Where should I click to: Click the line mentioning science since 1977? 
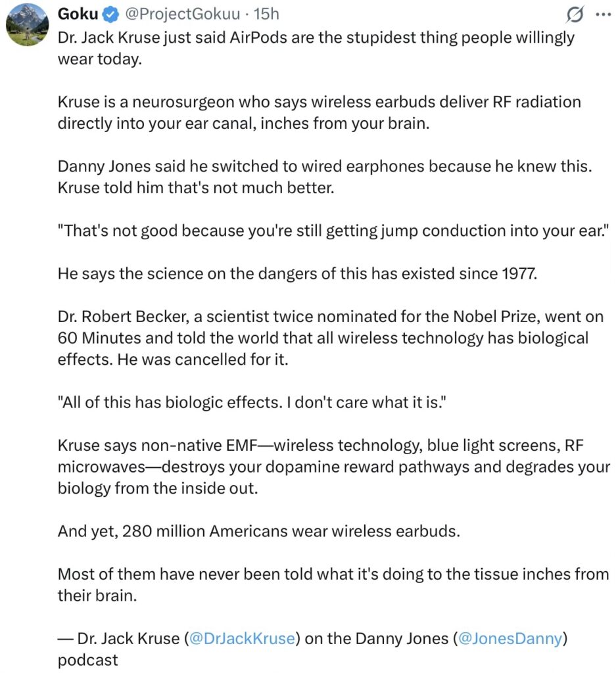pos(298,273)
